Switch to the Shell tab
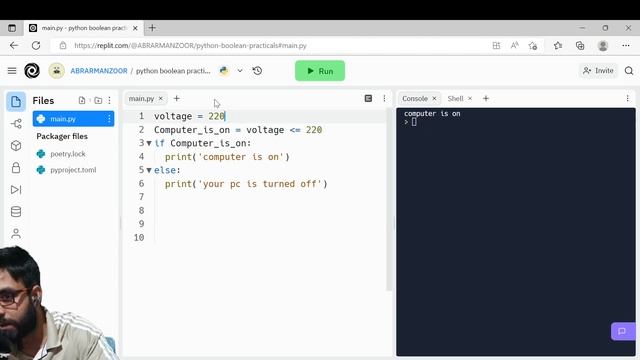This screenshot has height=360, width=640. [455, 98]
